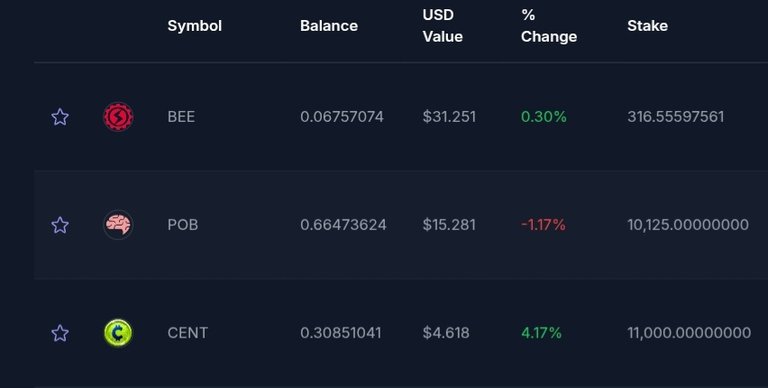
Task: Sort table by Balance column header
Action: 329,25
